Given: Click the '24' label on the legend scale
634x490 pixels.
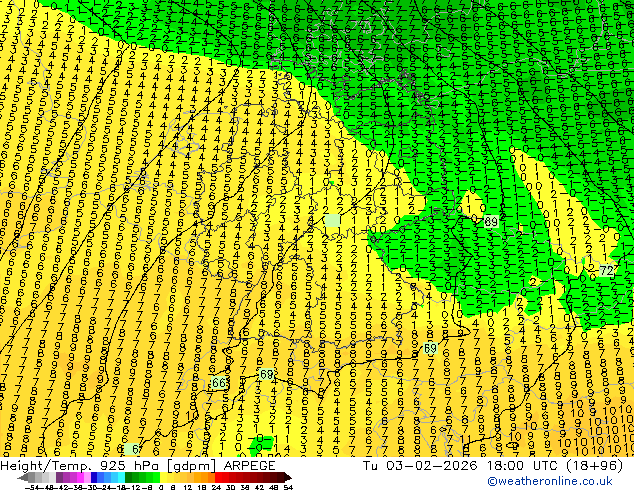Looking at the screenshot, I should (216, 487).
